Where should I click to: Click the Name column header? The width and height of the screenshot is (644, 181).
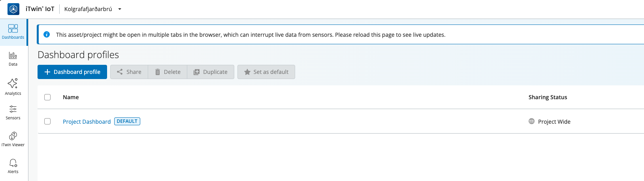(x=71, y=97)
